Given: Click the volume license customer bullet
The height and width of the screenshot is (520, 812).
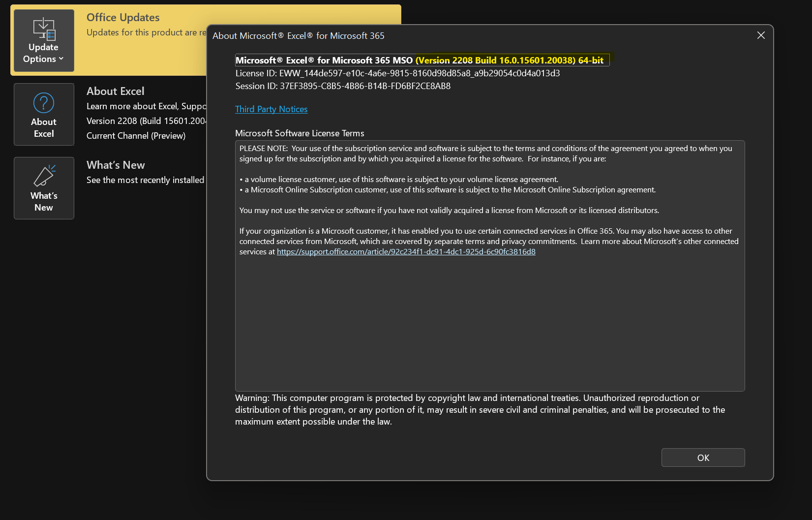Looking at the screenshot, I should point(399,180).
